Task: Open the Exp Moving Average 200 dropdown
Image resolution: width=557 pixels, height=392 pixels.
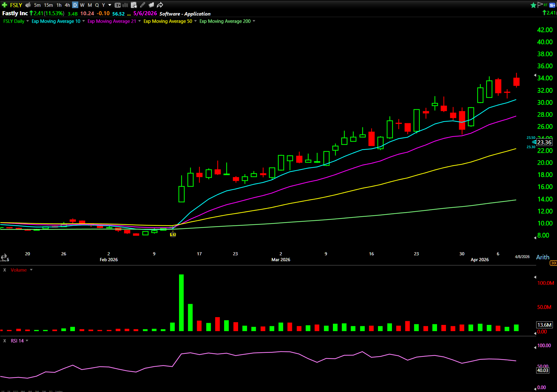Action: coord(254,21)
